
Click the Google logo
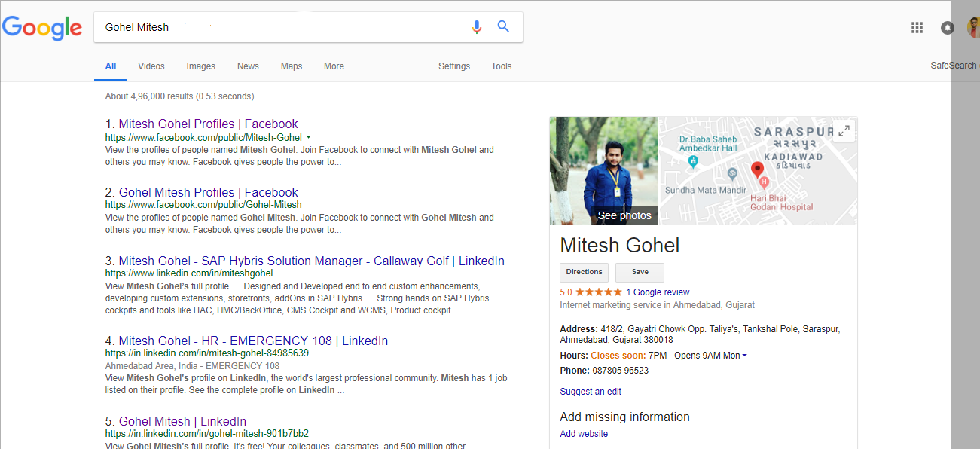[42, 29]
